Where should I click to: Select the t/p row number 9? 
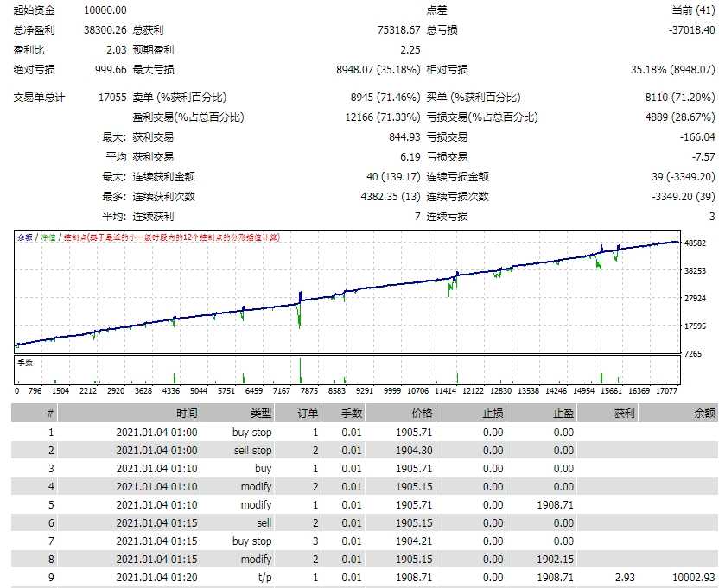50,577
